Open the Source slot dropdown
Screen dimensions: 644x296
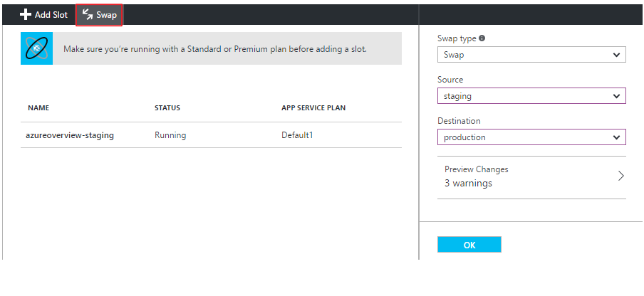point(531,96)
